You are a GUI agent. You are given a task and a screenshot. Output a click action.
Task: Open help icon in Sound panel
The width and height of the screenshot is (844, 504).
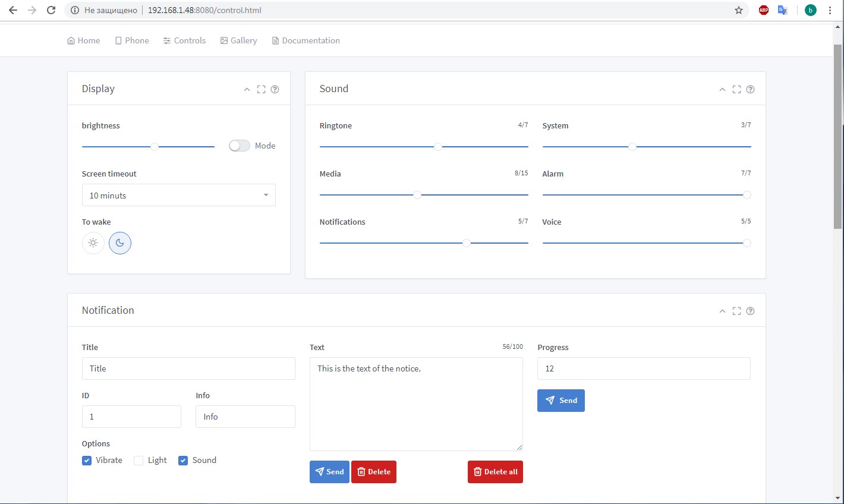pos(750,89)
